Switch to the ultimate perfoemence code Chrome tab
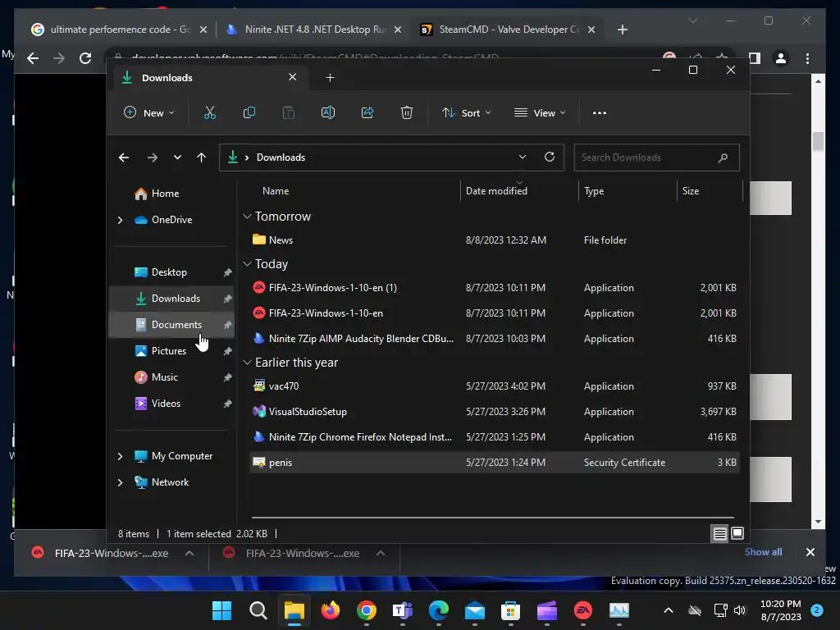The width and height of the screenshot is (840, 630). click(119, 30)
